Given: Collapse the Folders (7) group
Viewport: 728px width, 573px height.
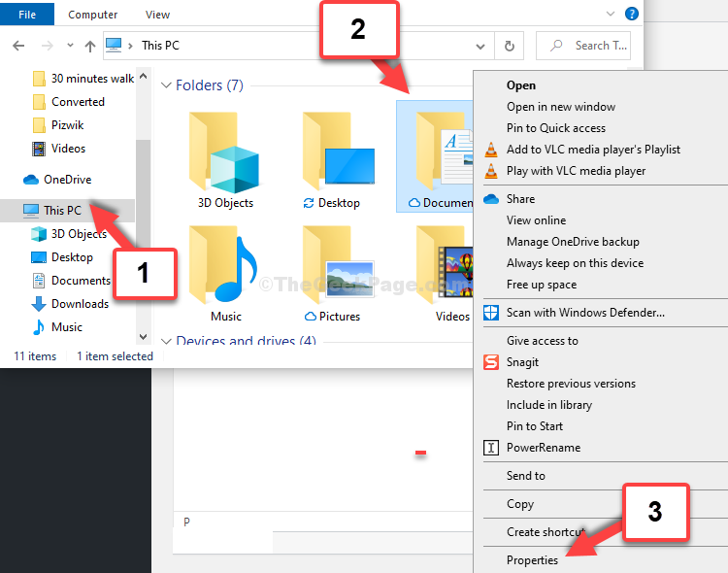Looking at the screenshot, I should click(x=166, y=85).
